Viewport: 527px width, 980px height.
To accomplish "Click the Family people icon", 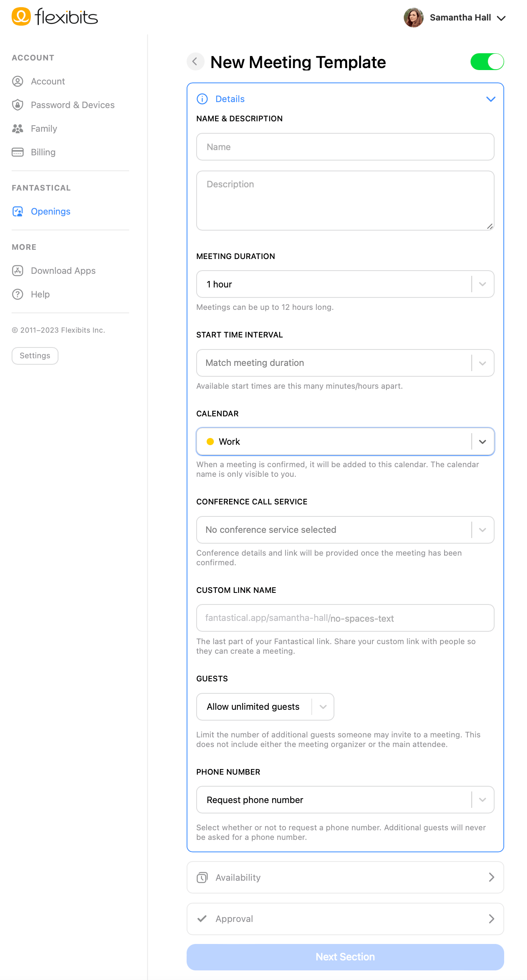I will click(x=18, y=129).
